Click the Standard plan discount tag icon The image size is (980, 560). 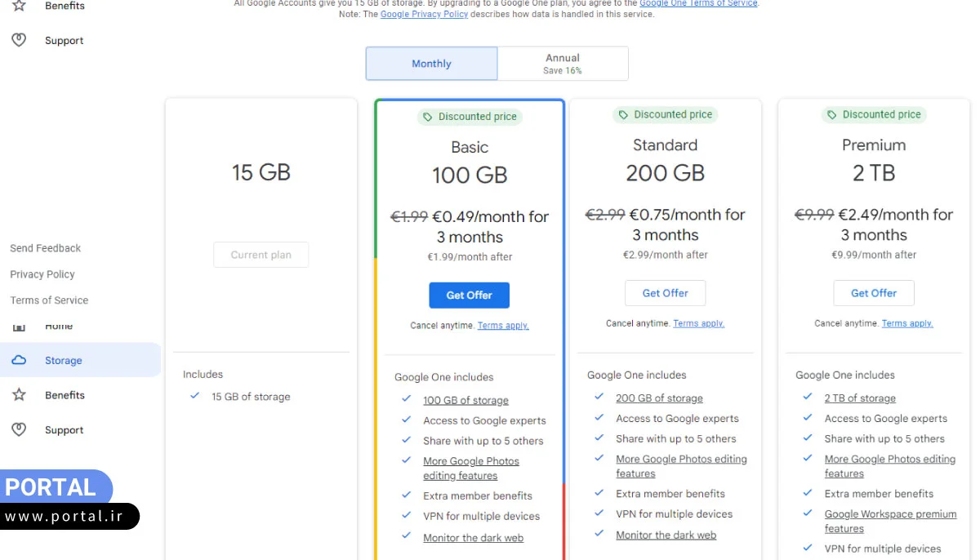point(623,115)
